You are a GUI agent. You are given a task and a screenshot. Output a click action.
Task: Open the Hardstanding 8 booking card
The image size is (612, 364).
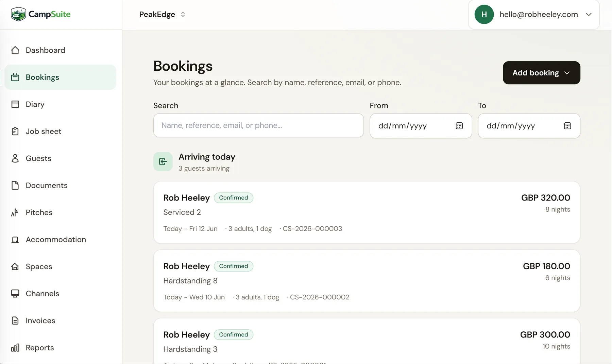(367, 281)
